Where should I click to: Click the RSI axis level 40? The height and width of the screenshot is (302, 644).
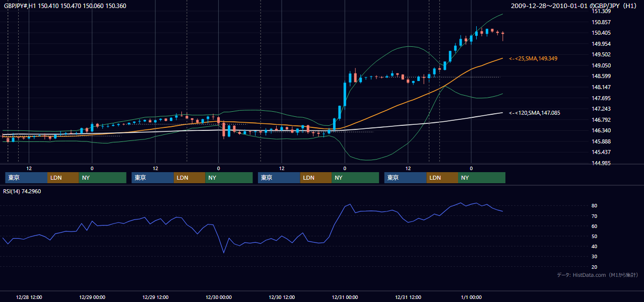[x=595, y=247]
